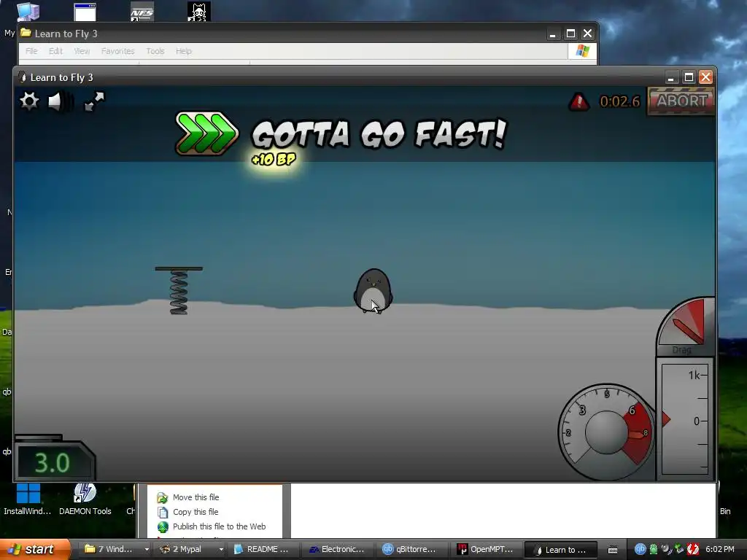Open InstallWind... desktop icon
The image size is (747, 560).
click(28, 500)
